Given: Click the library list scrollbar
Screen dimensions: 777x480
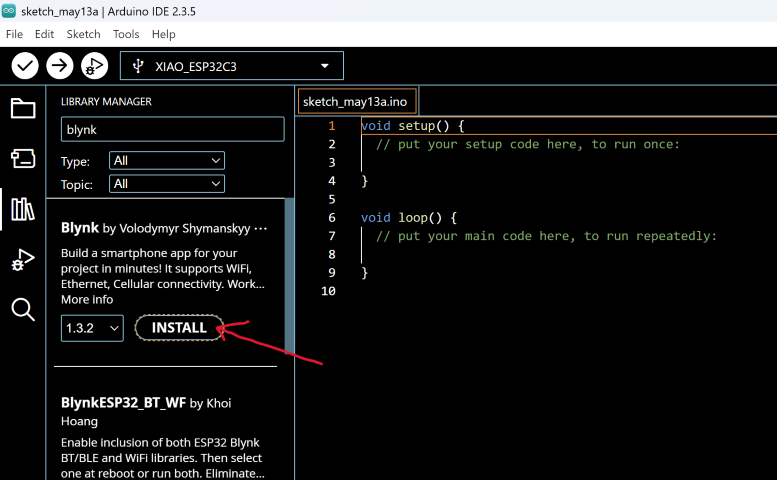Looking at the screenshot, I should (289, 275).
